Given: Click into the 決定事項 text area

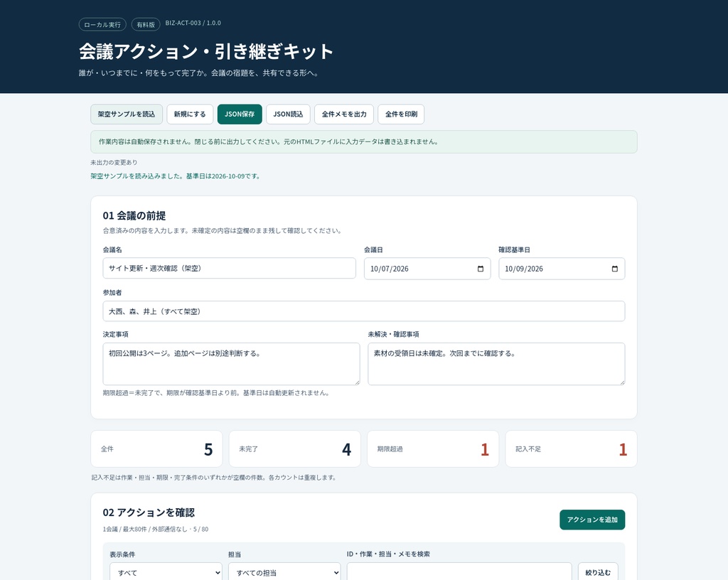Looking at the screenshot, I should 231,364.
